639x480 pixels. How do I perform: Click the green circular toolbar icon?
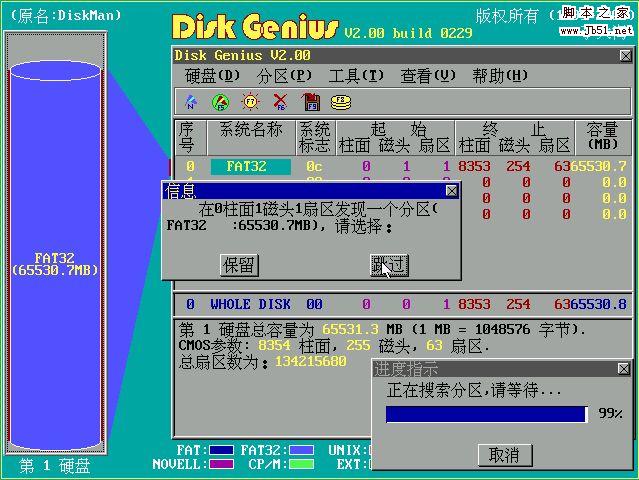coord(220,102)
